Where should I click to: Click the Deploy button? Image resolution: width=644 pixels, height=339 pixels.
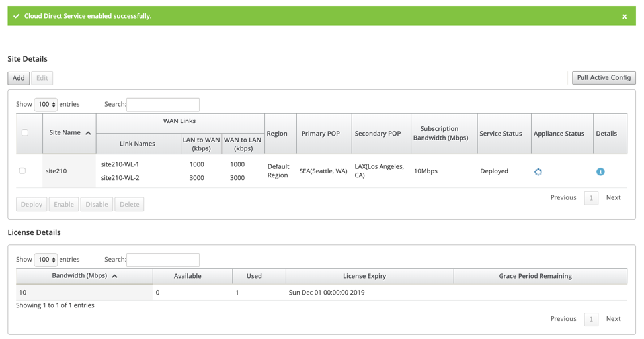click(x=32, y=204)
